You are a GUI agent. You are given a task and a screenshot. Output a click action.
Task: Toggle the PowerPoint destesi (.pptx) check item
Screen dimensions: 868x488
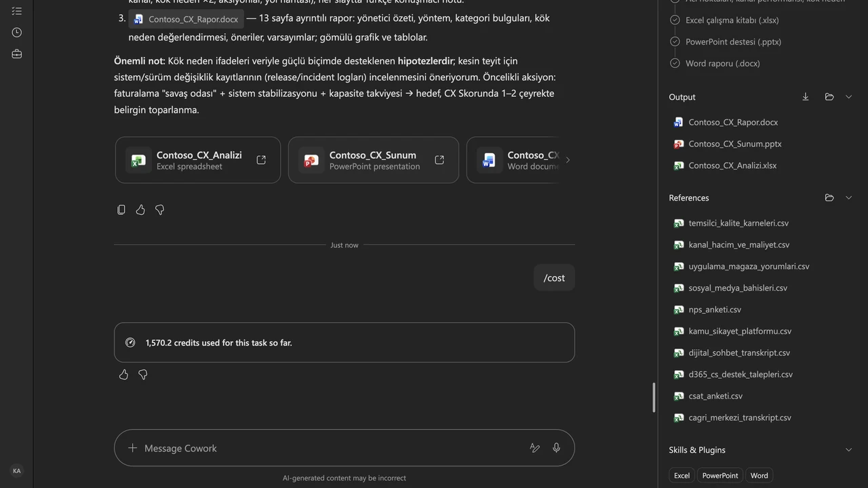click(x=725, y=41)
